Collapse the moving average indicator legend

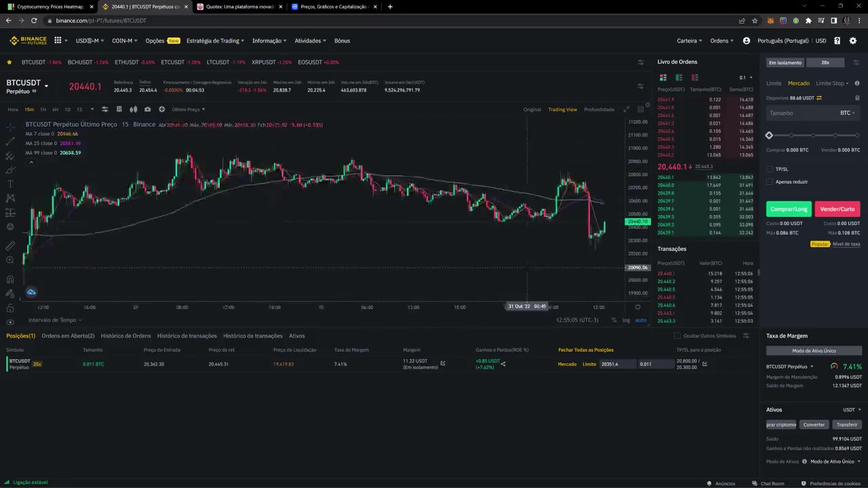click(x=31, y=162)
